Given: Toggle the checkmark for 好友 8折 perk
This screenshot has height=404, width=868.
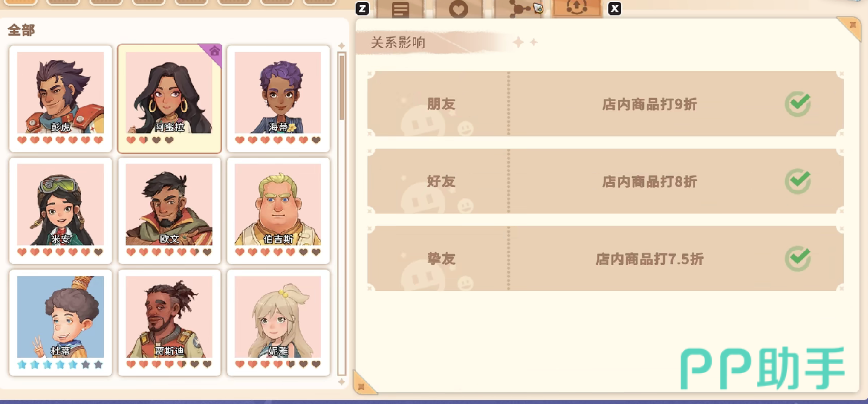Looking at the screenshot, I should pyautogui.click(x=798, y=181).
